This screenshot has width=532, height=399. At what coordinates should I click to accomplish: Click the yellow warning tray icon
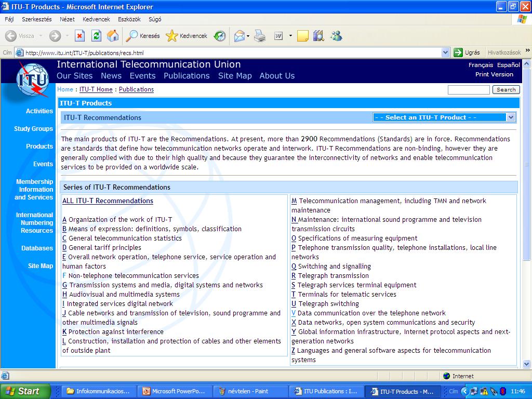click(484, 391)
